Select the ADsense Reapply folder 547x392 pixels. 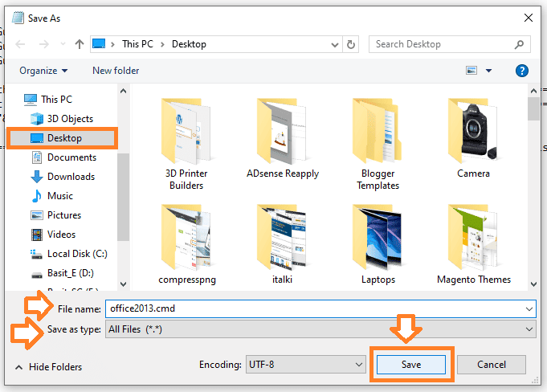click(283, 139)
